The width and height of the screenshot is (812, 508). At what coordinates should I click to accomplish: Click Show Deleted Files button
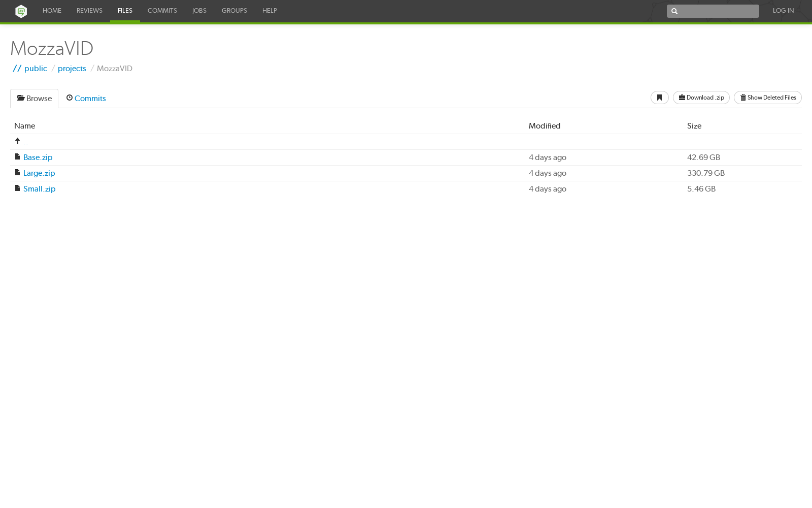click(x=768, y=98)
